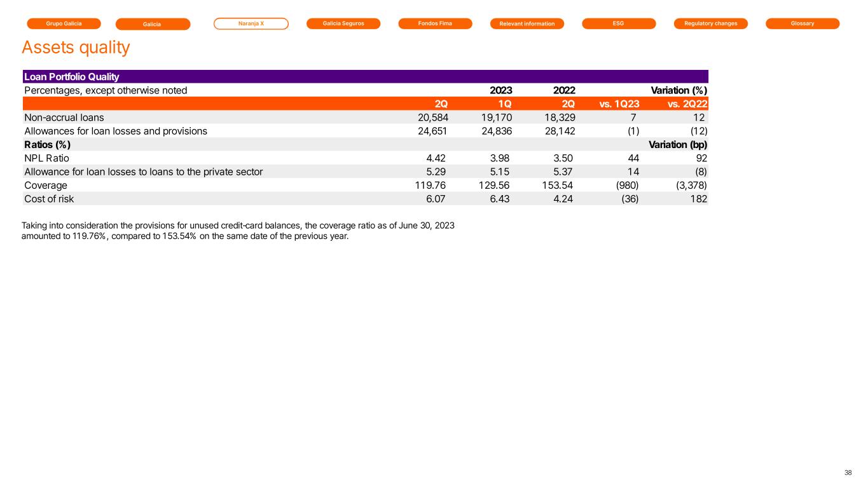Viewport: 868px width, 488px height.
Task: Navigate to the Relevant information tab
Action: pos(527,24)
